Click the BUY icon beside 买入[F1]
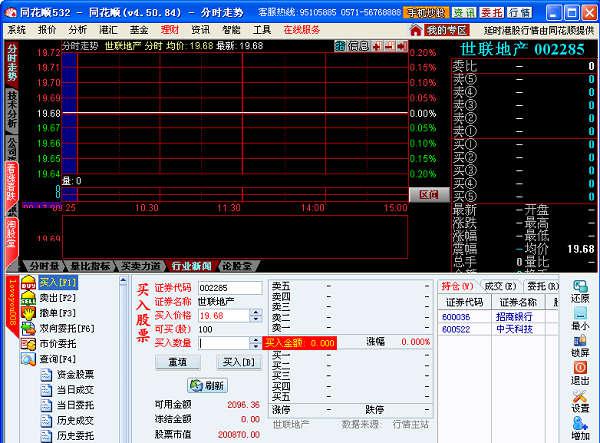The width and height of the screenshot is (600, 443). 28,283
